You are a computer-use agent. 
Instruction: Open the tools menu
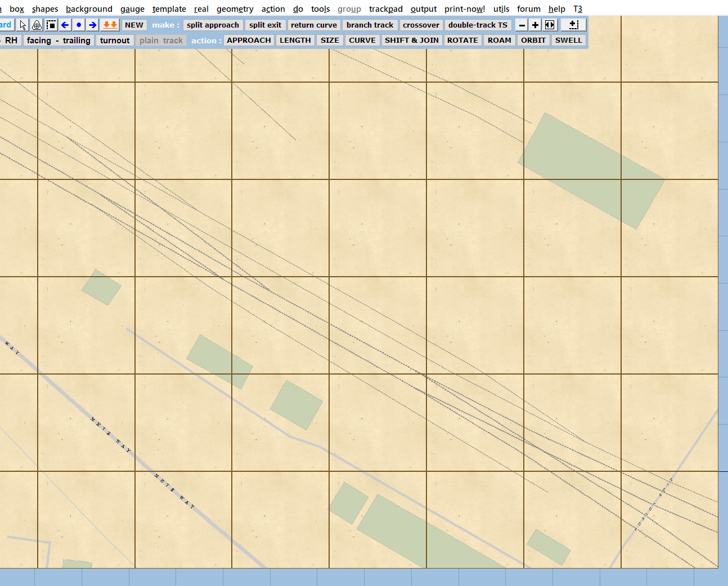pos(321,9)
